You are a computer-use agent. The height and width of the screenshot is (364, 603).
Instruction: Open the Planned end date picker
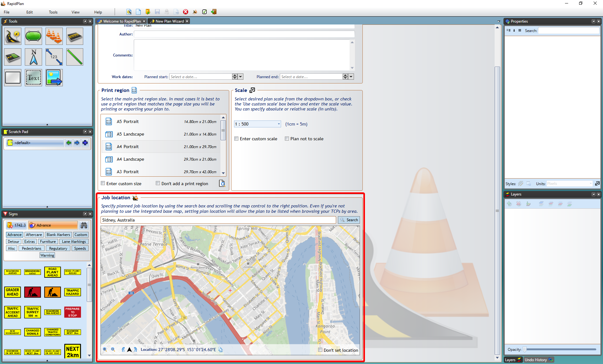[x=351, y=77]
